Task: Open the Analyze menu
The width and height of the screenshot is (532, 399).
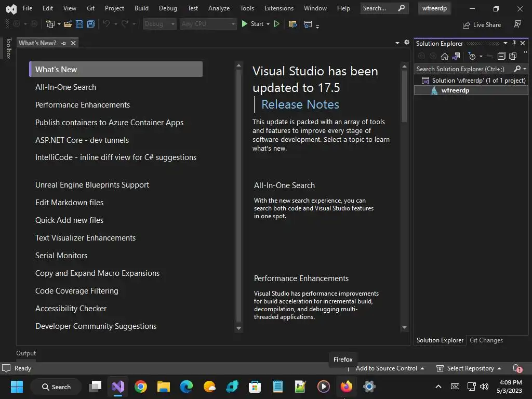Action: [219, 8]
